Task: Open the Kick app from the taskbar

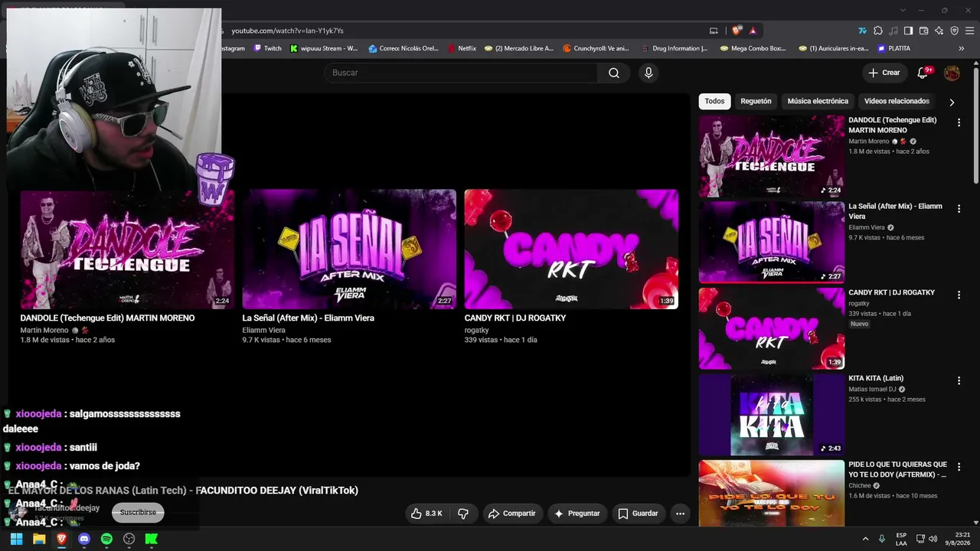Action: pos(152,539)
